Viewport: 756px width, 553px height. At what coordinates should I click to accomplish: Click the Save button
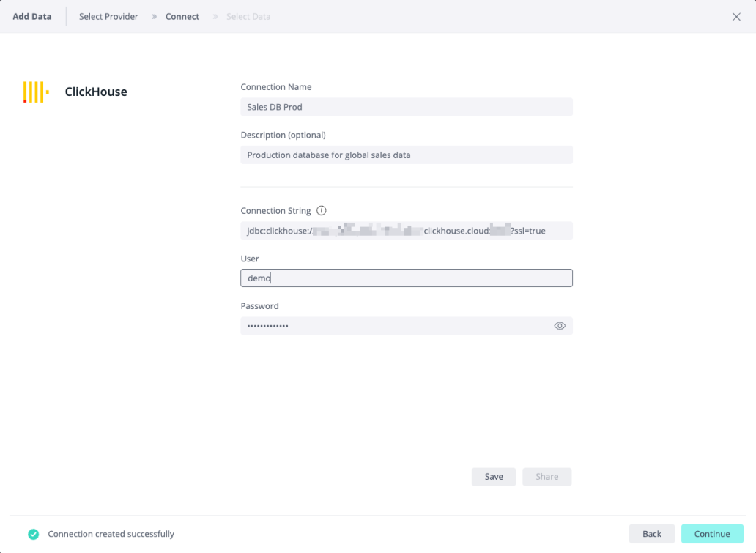pyautogui.click(x=494, y=476)
